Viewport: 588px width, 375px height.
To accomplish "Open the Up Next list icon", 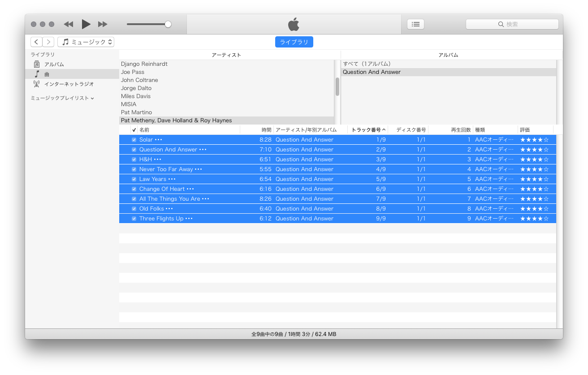I will pyautogui.click(x=415, y=24).
